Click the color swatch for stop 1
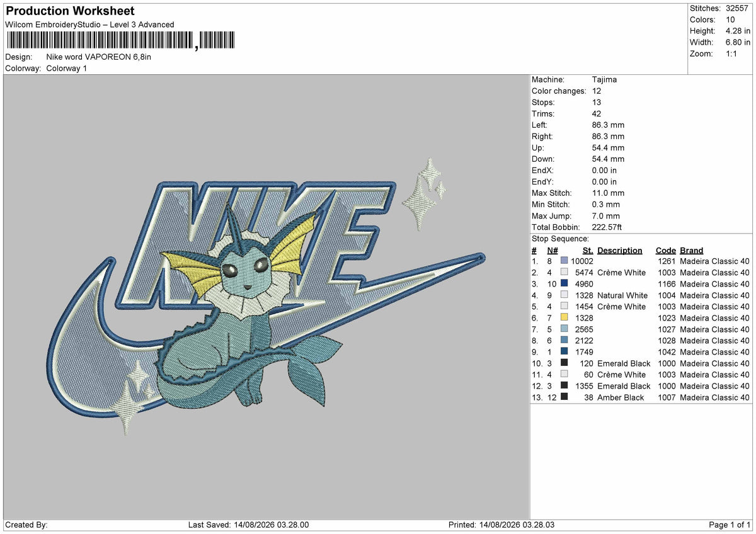Screen dimensions: 756x534 click(x=564, y=261)
